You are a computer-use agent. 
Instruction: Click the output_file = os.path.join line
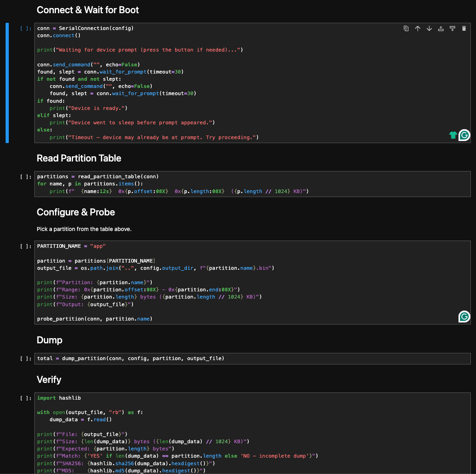point(156,268)
